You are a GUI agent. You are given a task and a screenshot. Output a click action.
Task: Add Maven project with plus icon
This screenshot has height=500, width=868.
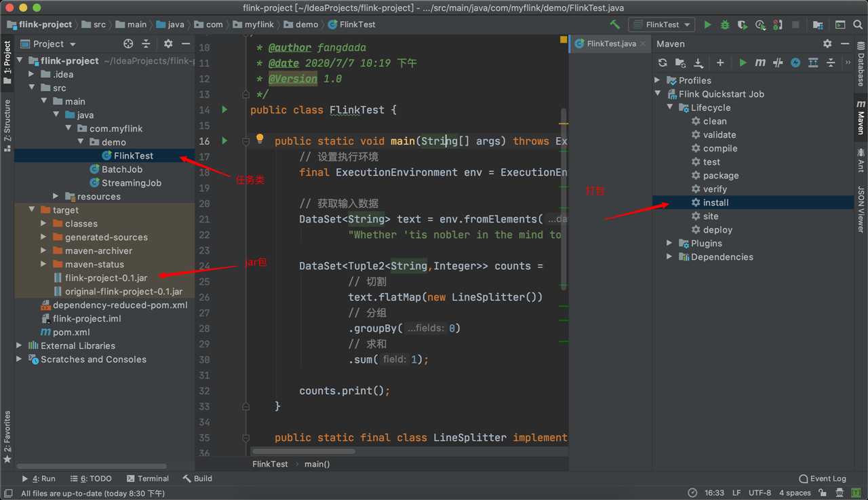pyautogui.click(x=720, y=62)
